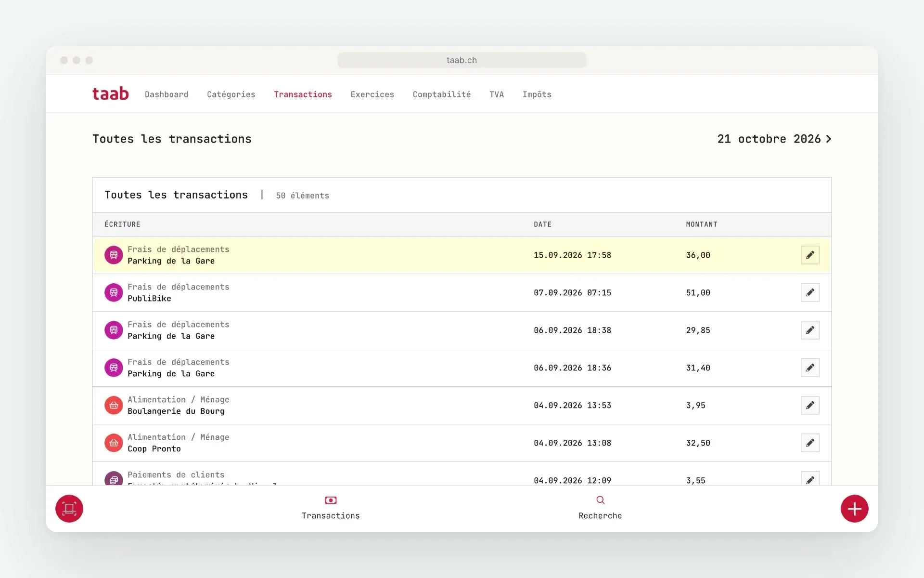The width and height of the screenshot is (924, 578).
Task: Expand the 21 octobre 2026 date chevron
Action: tap(829, 139)
